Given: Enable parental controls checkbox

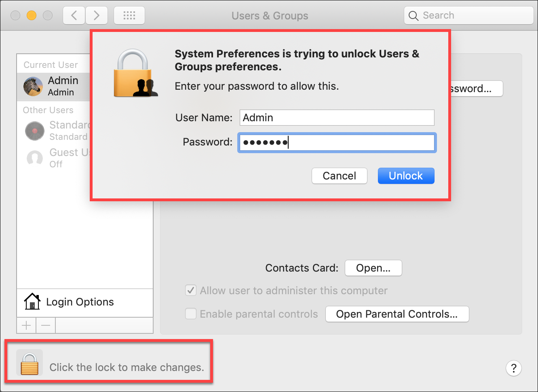Looking at the screenshot, I should point(191,314).
